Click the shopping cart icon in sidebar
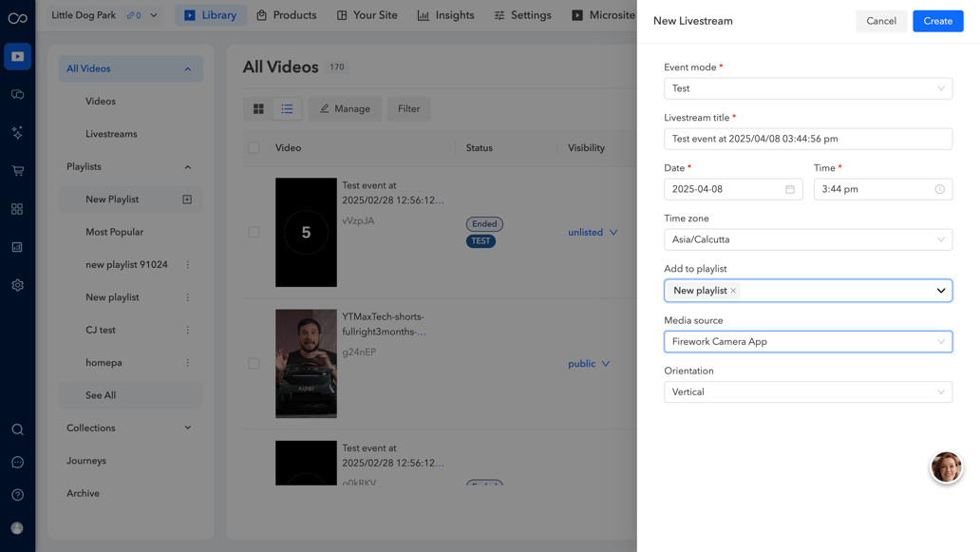This screenshot has width=980, height=552. click(x=17, y=168)
